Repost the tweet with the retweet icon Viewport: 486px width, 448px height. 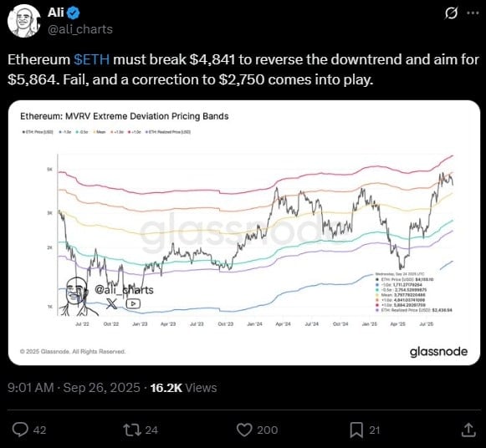click(132, 430)
